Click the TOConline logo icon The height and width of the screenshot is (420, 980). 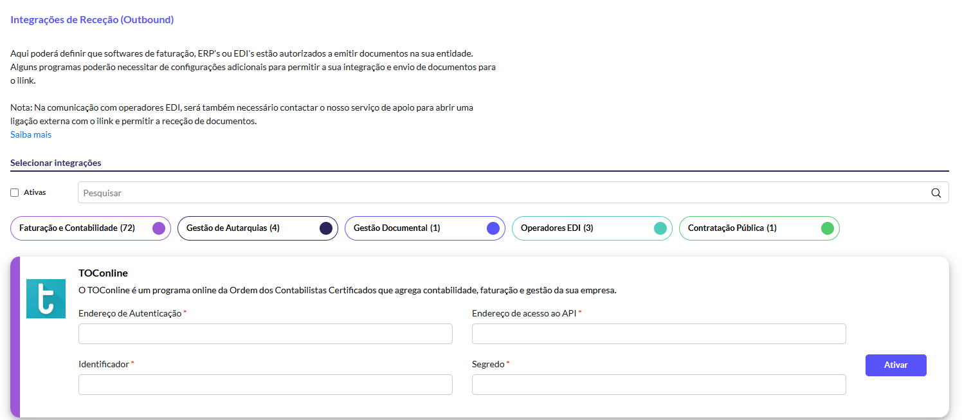[x=46, y=299]
